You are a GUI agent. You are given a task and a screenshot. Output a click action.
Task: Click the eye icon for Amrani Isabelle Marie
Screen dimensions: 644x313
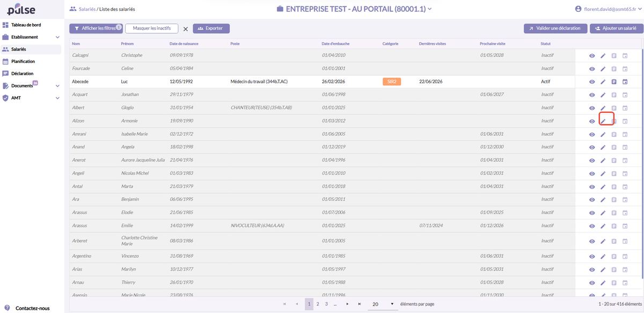[x=592, y=134]
